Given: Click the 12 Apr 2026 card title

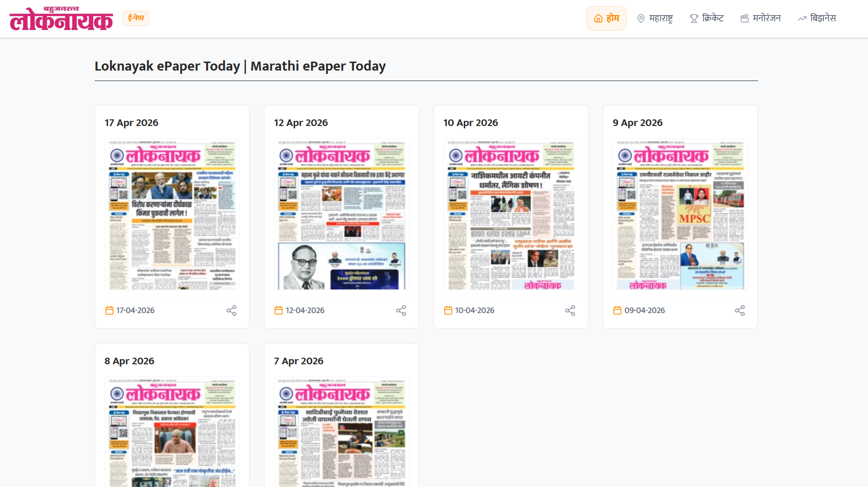Looking at the screenshot, I should [301, 123].
